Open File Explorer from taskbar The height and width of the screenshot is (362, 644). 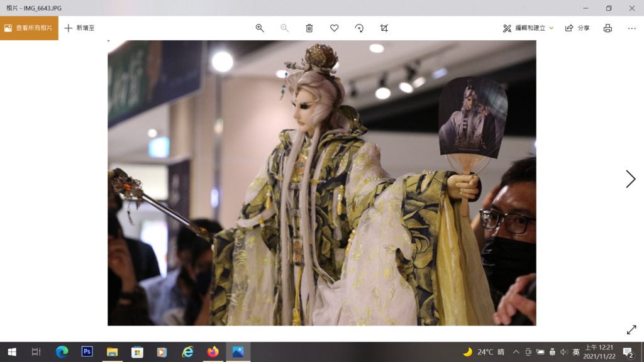click(x=112, y=352)
